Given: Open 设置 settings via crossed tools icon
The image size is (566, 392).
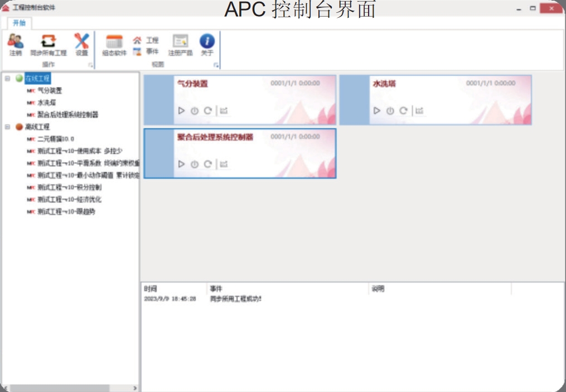Looking at the screenshot, I should (81, 42).
